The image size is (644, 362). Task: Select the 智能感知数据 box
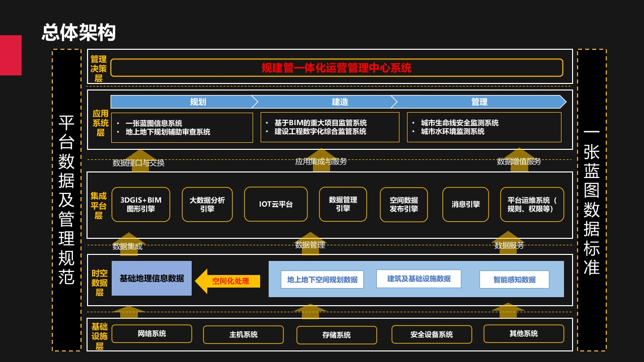tap(514, 280)
